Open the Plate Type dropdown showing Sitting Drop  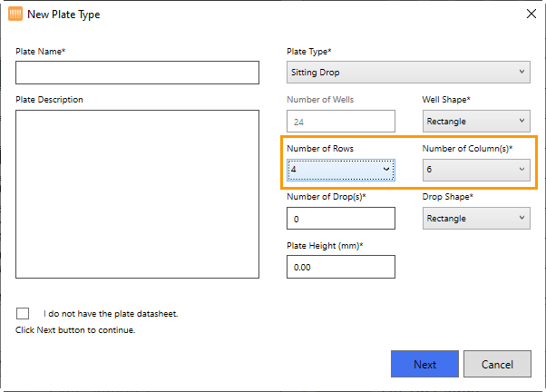pos(408,73)
